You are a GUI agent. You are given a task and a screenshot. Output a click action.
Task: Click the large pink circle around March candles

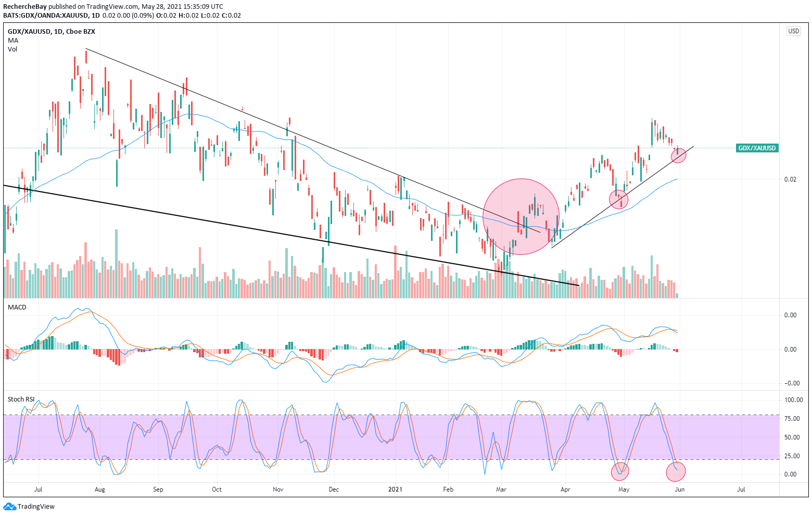[521, 217]
